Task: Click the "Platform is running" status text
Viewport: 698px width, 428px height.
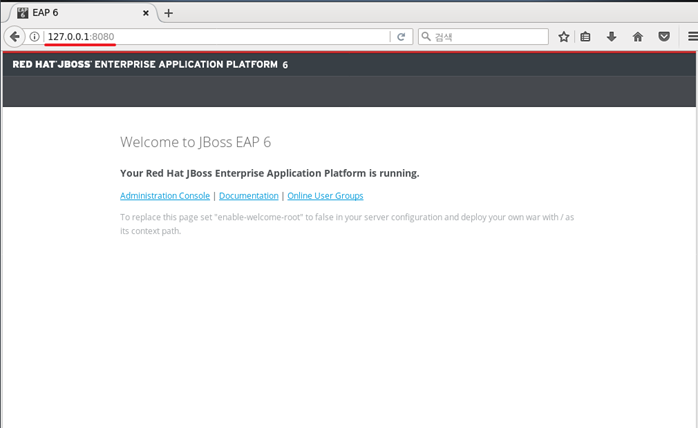Action: click(x=371, y=173)
